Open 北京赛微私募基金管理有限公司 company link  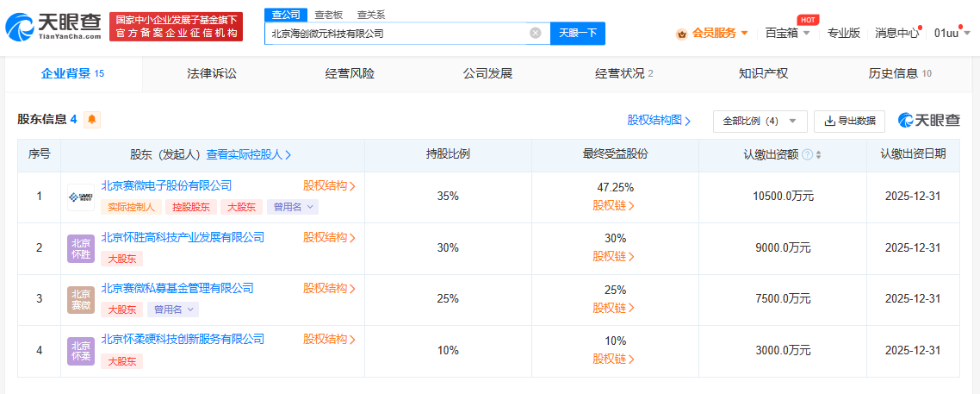177,288
